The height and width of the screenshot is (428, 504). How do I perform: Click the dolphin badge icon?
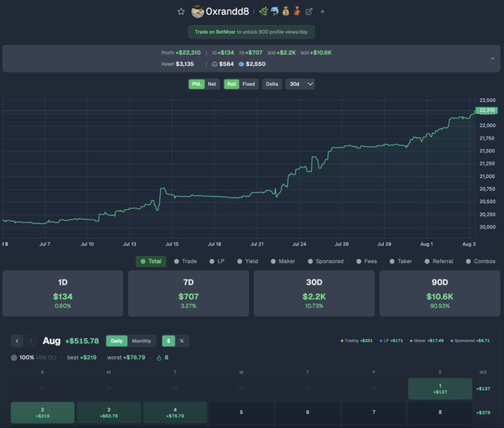274,12
